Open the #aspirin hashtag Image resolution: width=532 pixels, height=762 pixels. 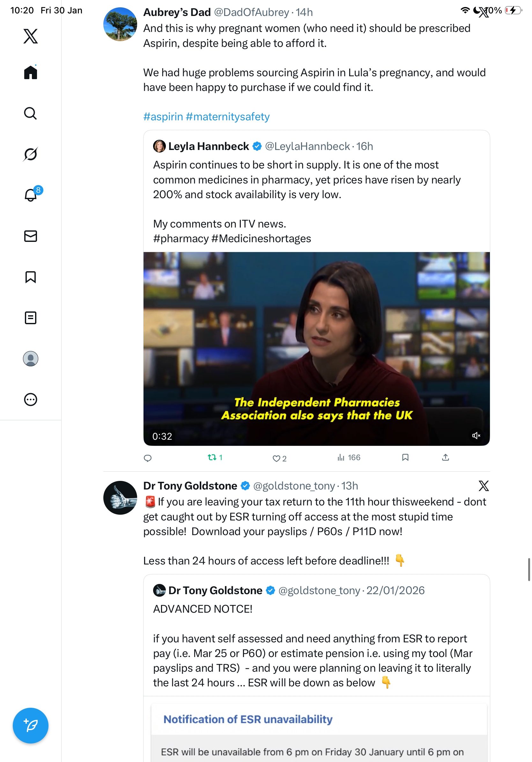pos(163,117)
